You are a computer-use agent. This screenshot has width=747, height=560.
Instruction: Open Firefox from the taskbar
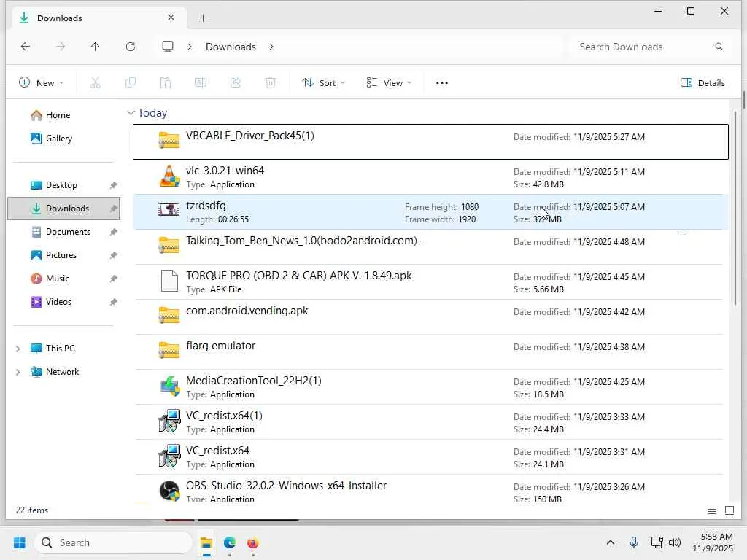click(x=252, y=542)
